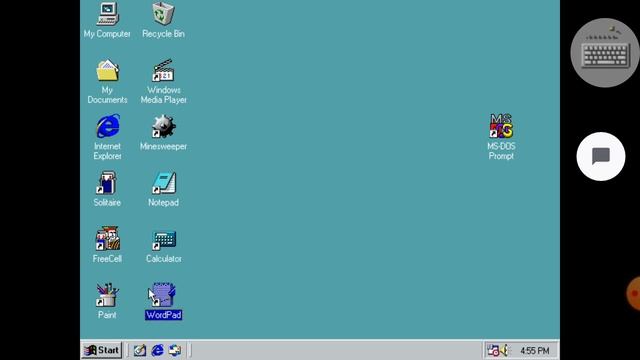The image size is (640, 360).
Task: Tap the on-screen keyboard overlay button
Action: click(x=605, y=53)
